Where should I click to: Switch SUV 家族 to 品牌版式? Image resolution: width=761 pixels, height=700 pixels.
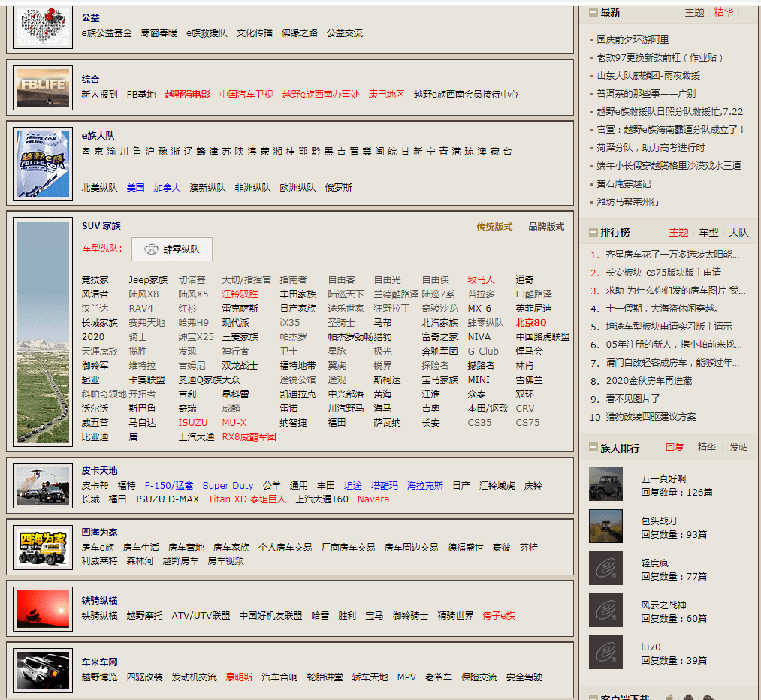tap(546, 227)
